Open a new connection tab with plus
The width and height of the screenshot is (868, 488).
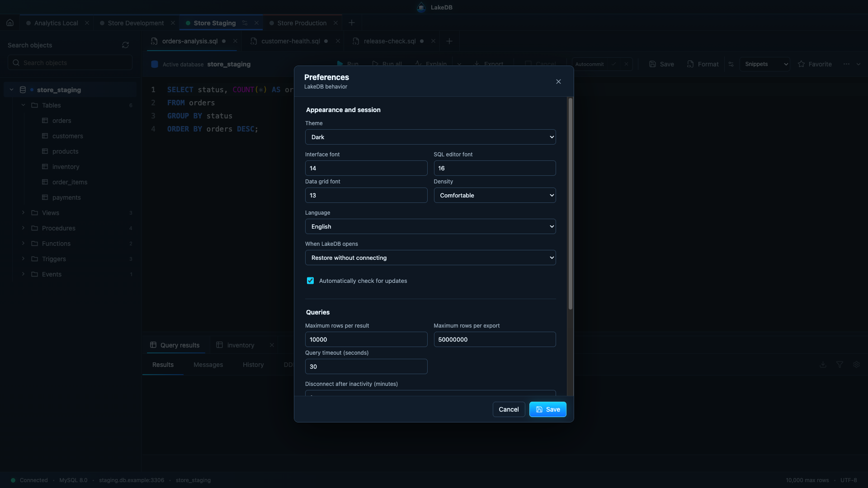point(352,23)
